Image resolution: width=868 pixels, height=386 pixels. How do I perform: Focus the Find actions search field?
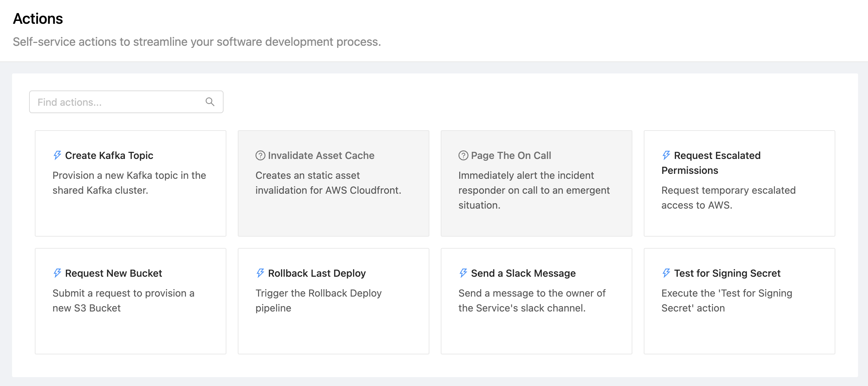point(126,102)
